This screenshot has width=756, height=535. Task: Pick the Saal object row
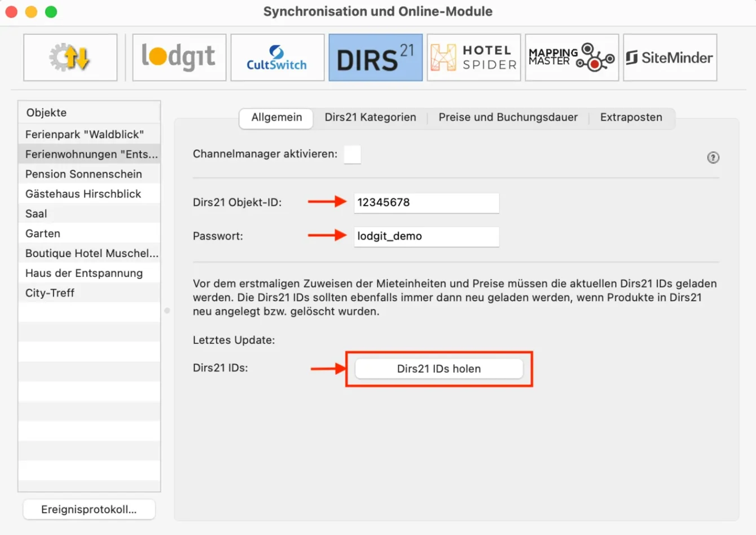click(89, 214)
